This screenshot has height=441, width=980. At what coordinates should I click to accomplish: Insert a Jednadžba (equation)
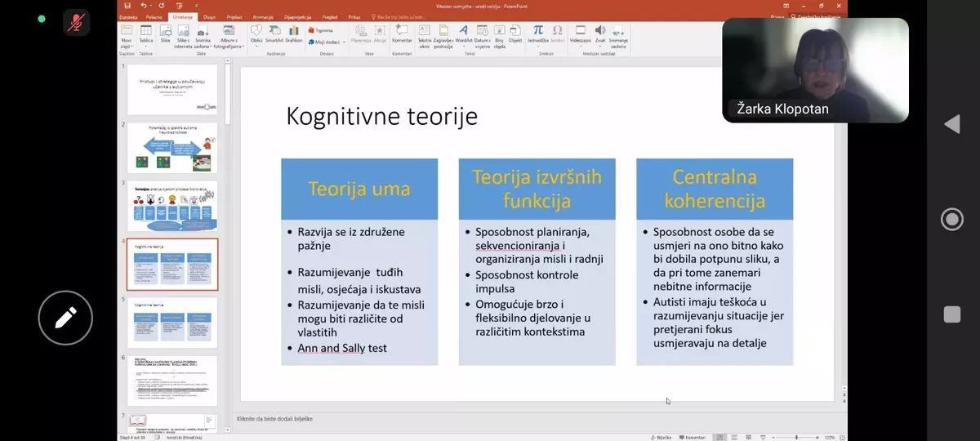click(x=538, y=34)
